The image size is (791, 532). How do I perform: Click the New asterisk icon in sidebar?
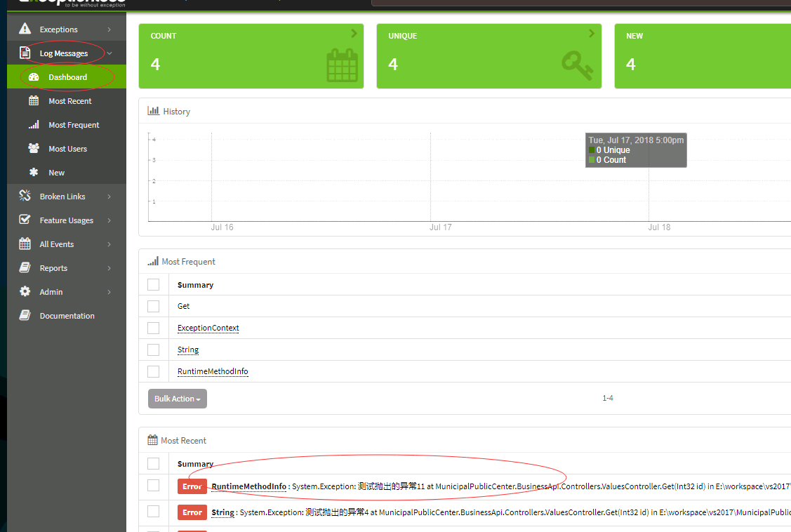34,172
